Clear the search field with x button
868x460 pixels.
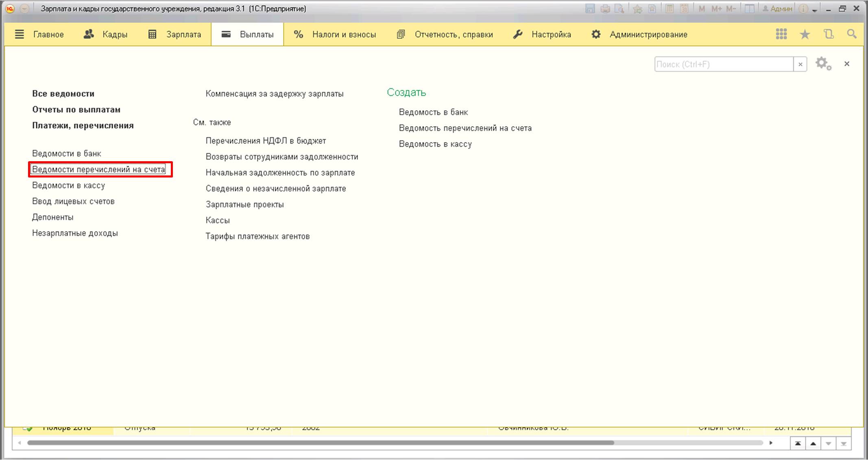point(800,64)
